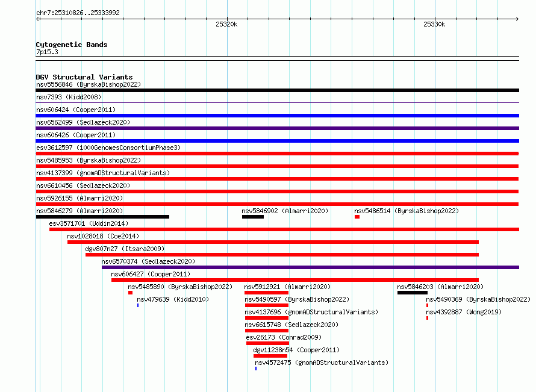The width and height of the screenshot is (536, 392).
Task: Click nsv5485953 (ByrskaBishop2022) label
Action: click(x=89, y=160)
